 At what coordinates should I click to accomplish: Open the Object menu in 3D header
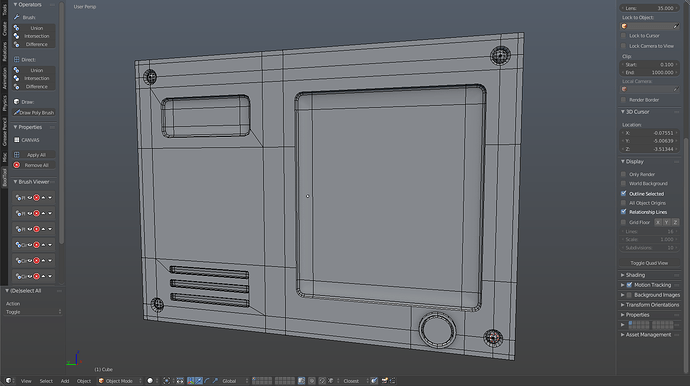tap(84, 381)
